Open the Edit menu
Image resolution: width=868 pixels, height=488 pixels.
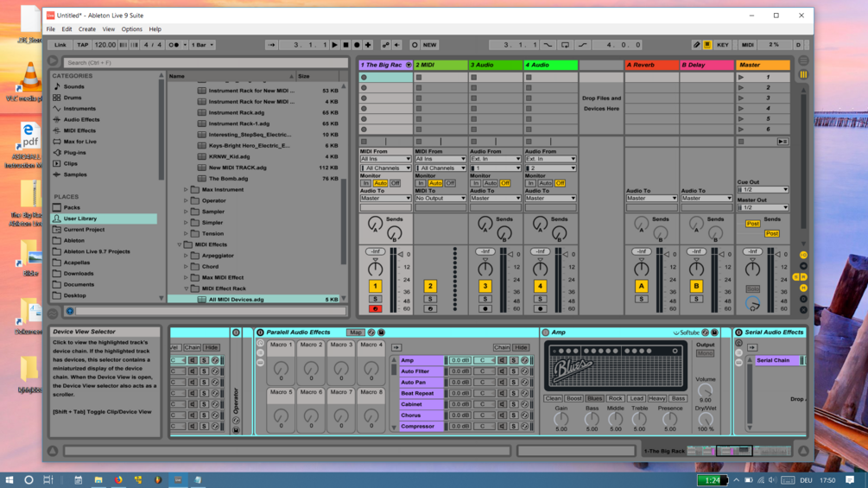coord(67,29)
